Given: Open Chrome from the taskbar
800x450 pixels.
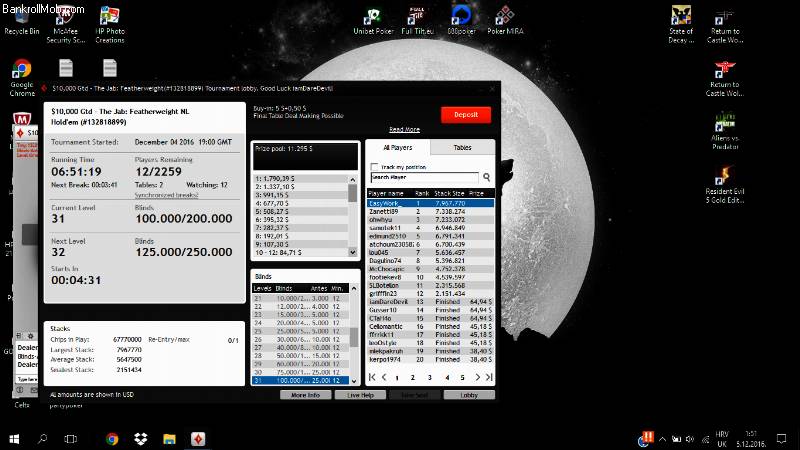Looking at the screenshot, I should (x=112, y=439).
